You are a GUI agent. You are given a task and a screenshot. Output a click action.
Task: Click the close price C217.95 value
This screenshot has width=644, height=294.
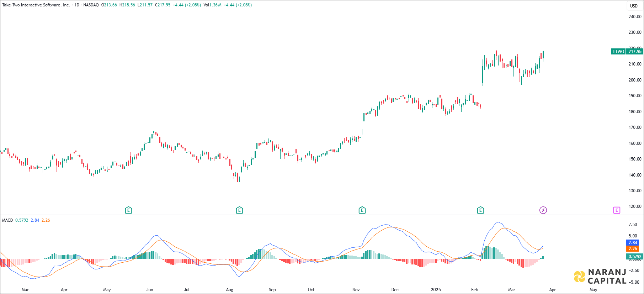163,5
